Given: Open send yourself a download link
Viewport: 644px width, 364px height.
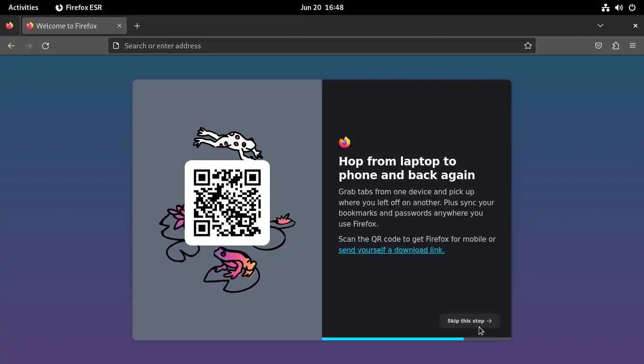Looking at the screenshot, I should pos(391,250).
